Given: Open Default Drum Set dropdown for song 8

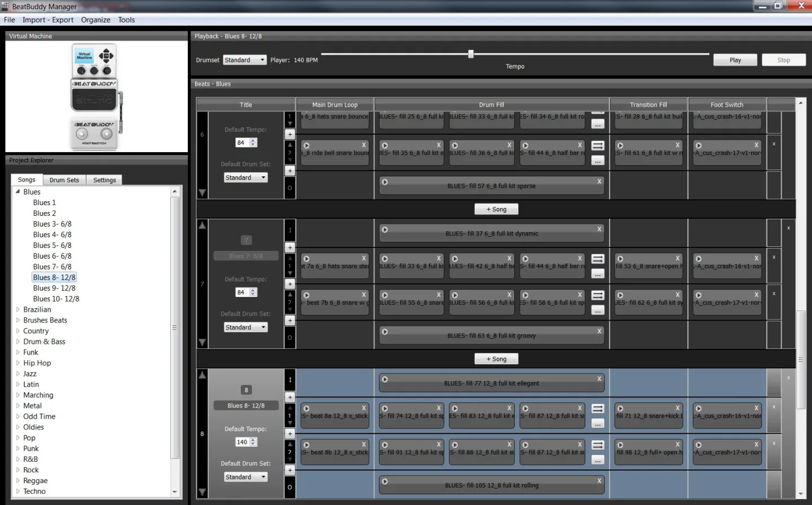Looking at the screenshot, I should [246, 477].
